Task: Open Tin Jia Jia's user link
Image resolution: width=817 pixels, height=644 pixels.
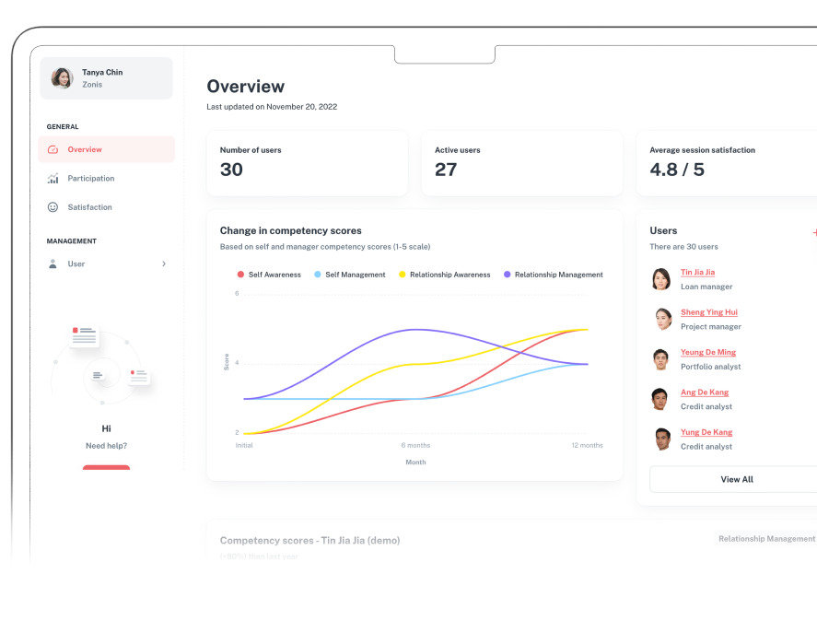Action: pyautogui.click(x=697, y=273)
